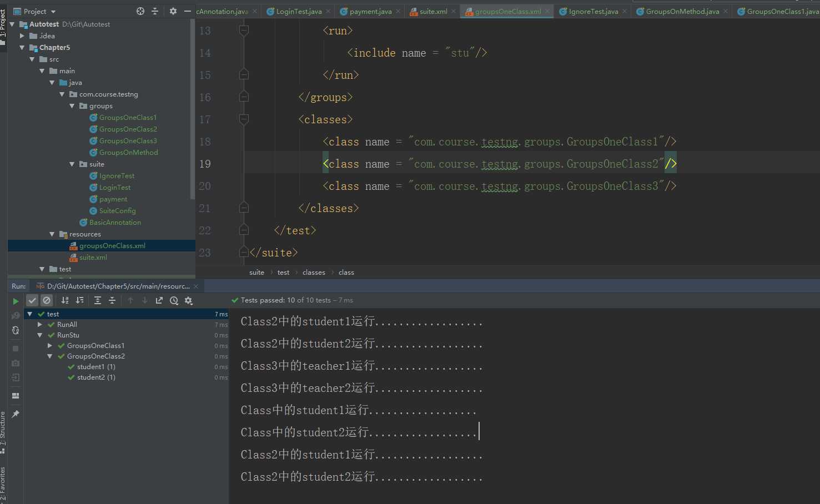The image size is (820, 504).
Task: Select student1 (1) test result
Action: (96, 367)
